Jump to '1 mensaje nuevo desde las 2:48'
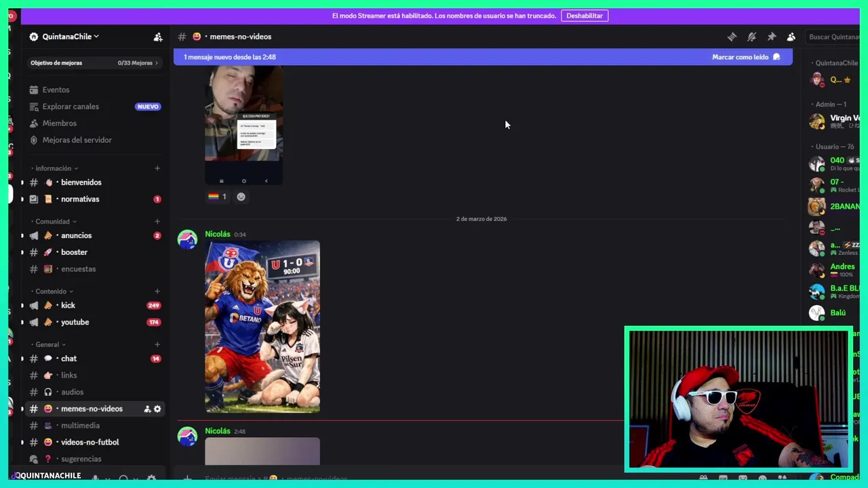This screenshot has width=868, height=488. (x=230, y=57)
